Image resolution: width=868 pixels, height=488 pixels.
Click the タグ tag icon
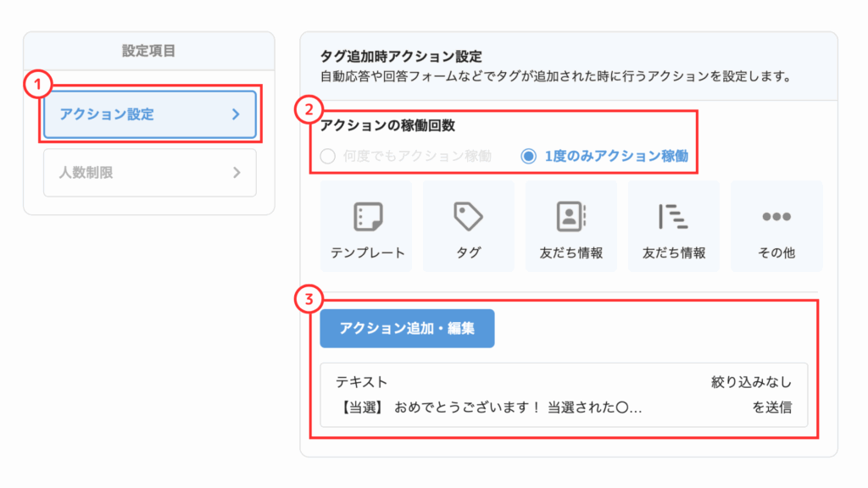coord(468,216)
